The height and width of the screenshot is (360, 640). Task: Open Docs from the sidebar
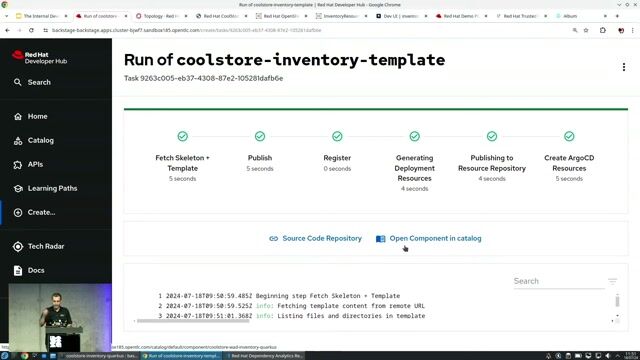click(29, 270)
